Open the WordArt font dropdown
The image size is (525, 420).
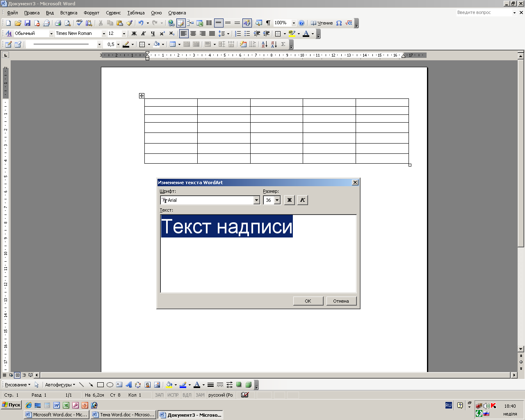(257, 200)
